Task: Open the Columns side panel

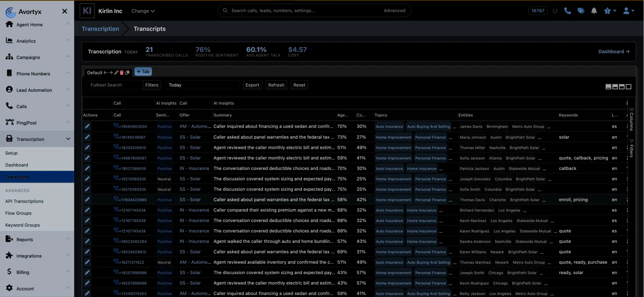Action: click(x=631, y=119)
